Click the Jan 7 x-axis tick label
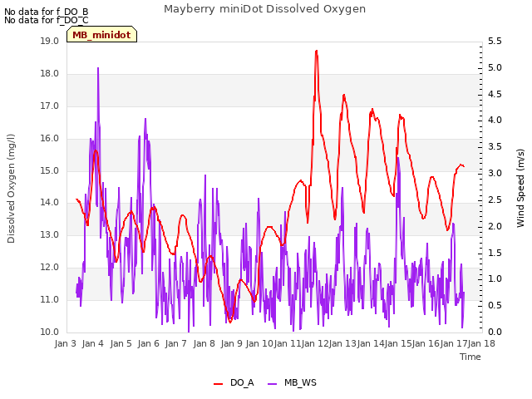This screenshot has height=399, width=532. 175,343
